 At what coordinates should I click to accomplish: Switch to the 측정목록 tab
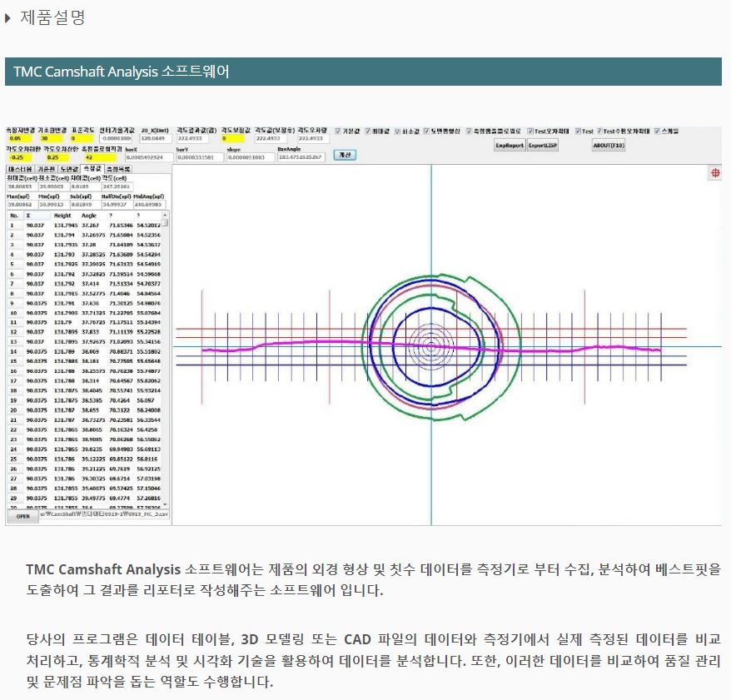118,169
